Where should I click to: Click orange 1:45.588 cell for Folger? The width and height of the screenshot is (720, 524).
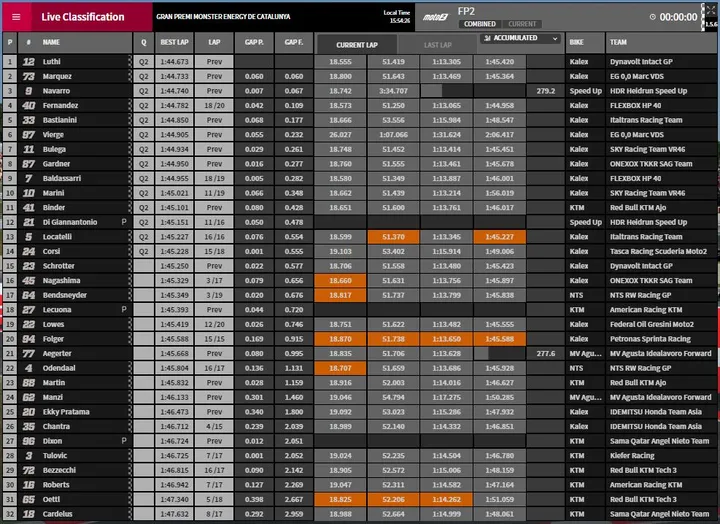point(500,339)
